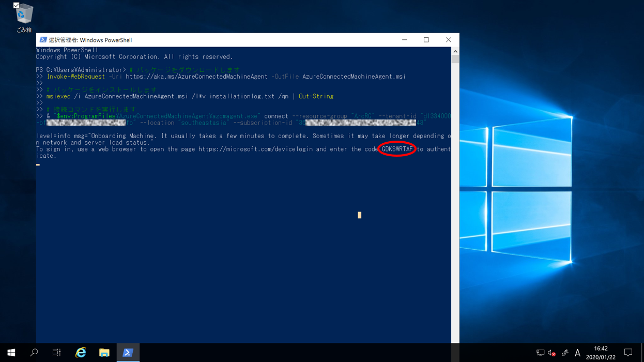Open the muted volume tray icon
The height and width of the screenshot is (362, 644).
click(x=552, y=353)
